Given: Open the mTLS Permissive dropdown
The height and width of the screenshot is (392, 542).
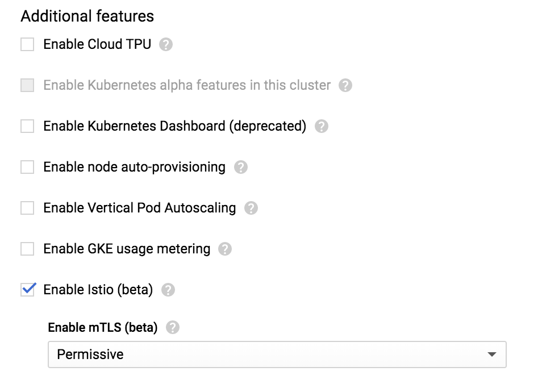Looking at the screenshot, I should [x=277, y=355].
